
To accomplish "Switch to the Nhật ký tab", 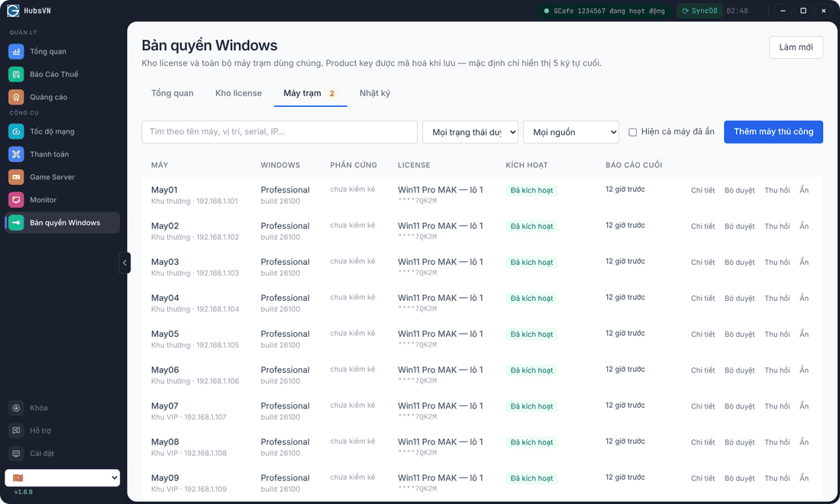I will (375, 93).
